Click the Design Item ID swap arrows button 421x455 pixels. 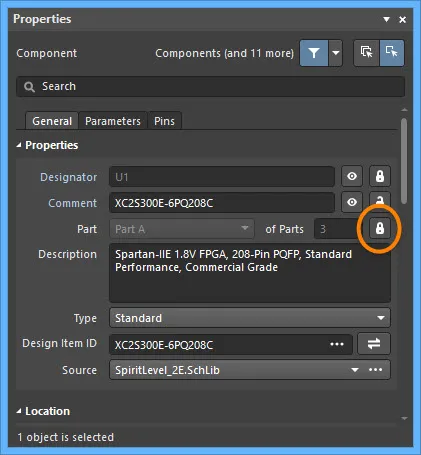(374, 344)
